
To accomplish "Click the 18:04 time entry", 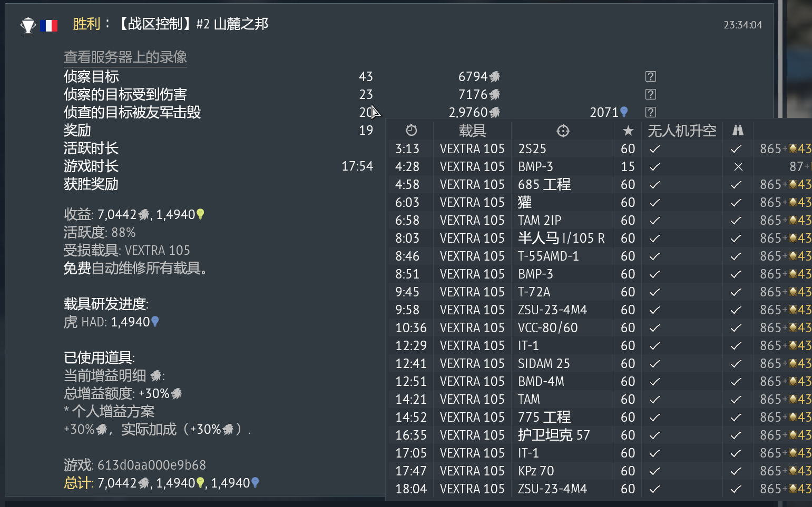I will [411, 489].
